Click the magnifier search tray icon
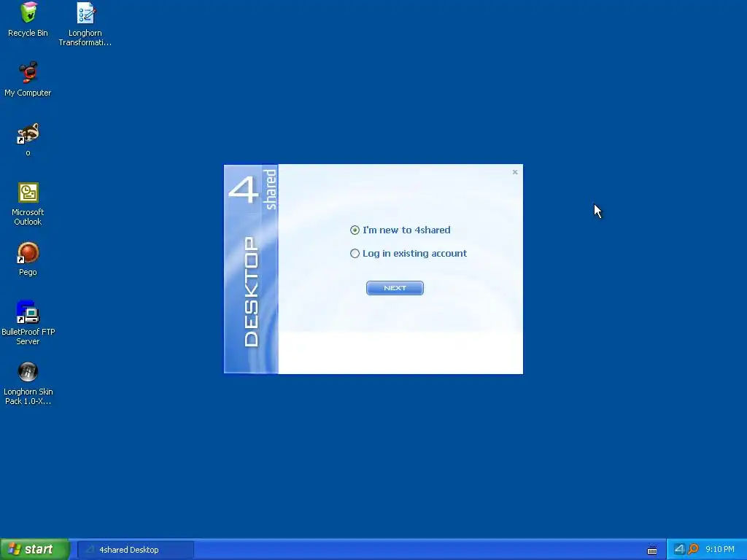Screen dimensions: 747x560 tap(693, 549)
